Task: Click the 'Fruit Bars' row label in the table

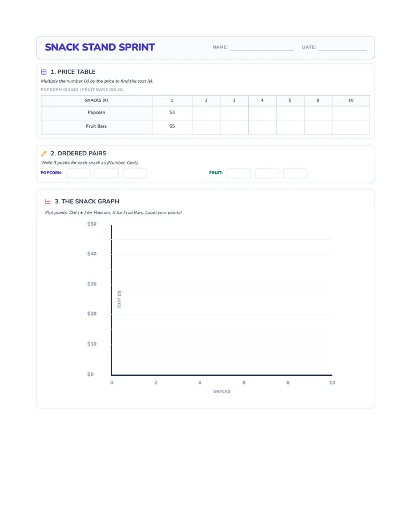Action: [x=96, y=126]
